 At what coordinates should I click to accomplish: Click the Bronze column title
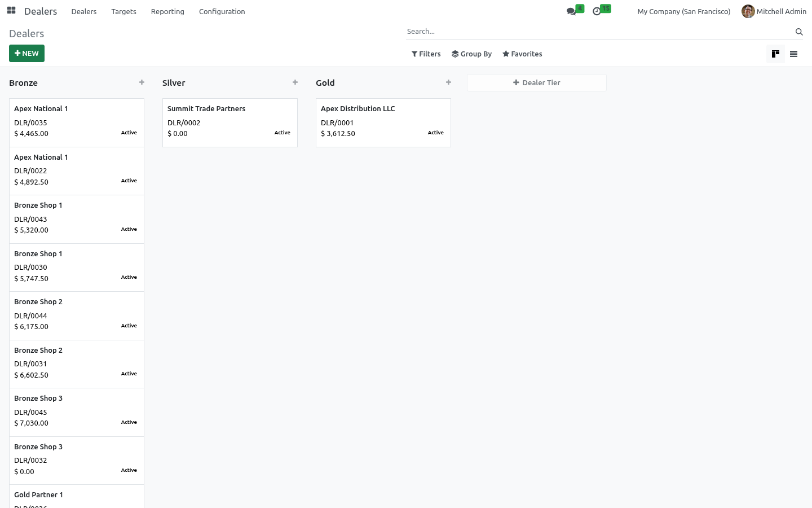[23, 83]
